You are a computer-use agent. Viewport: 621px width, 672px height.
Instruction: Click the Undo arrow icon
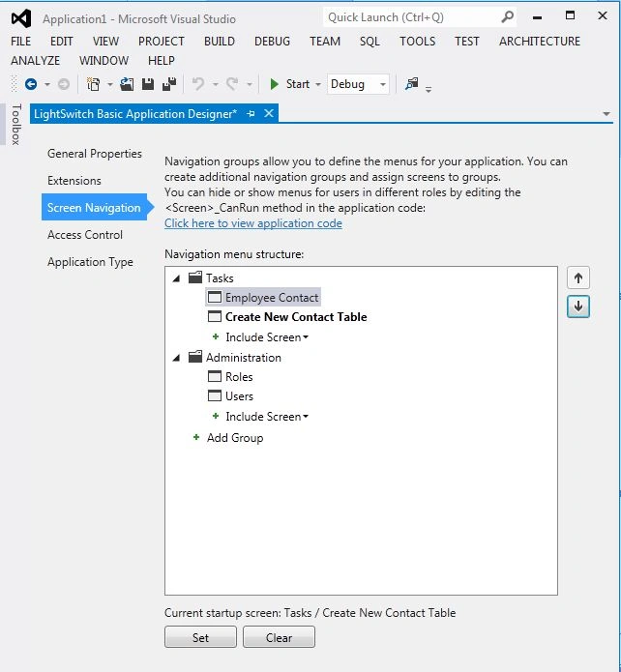tap(198, 83)
